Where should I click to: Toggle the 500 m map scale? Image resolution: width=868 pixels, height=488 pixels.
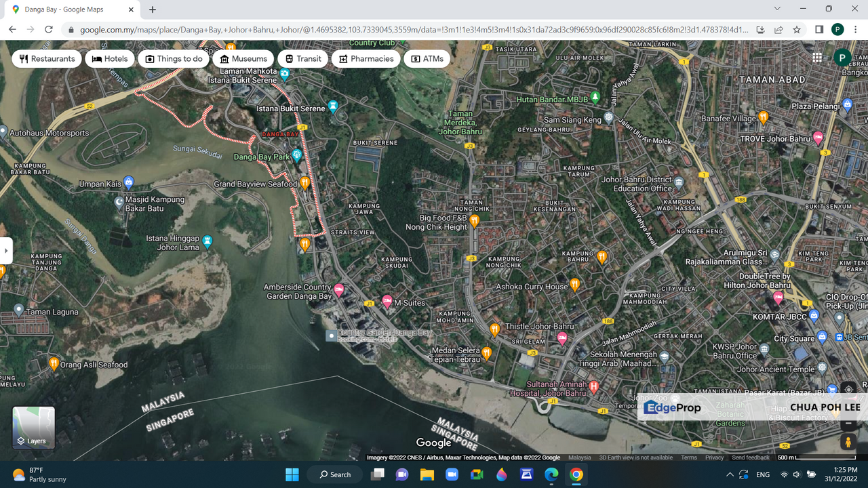(x=816, y=457)
